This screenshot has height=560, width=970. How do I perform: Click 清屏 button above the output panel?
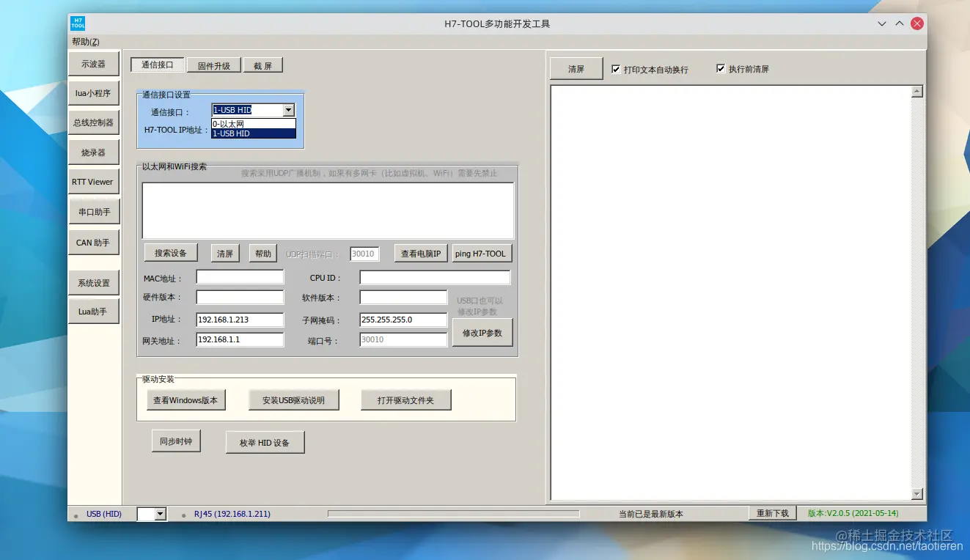[x=576, y=69]
